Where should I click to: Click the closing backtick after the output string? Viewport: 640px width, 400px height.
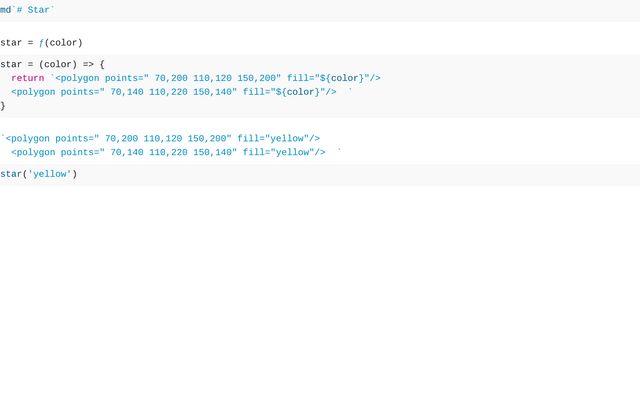click(x=340, y=152)
